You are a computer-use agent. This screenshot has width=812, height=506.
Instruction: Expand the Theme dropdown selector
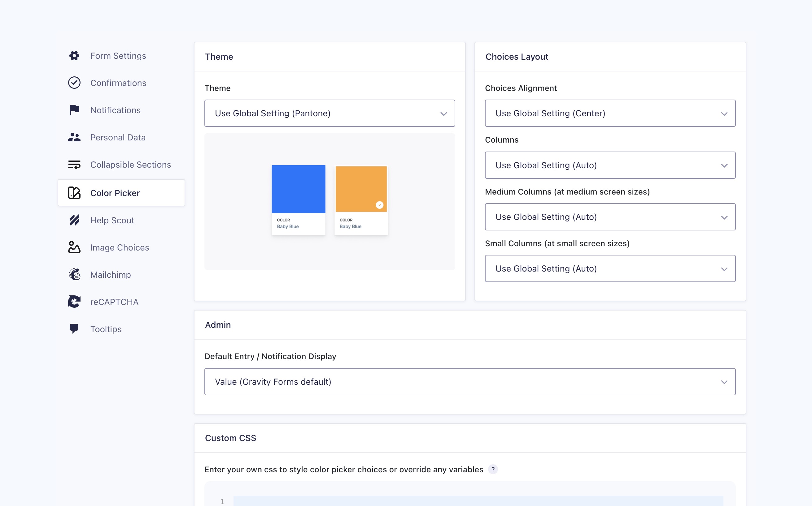coord(329,113)
